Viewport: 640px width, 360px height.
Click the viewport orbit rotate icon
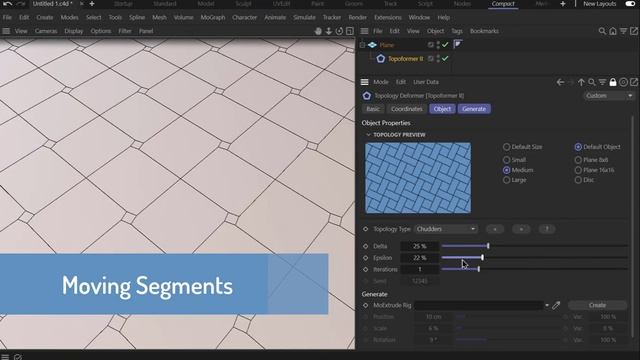[x=339, y=31]
